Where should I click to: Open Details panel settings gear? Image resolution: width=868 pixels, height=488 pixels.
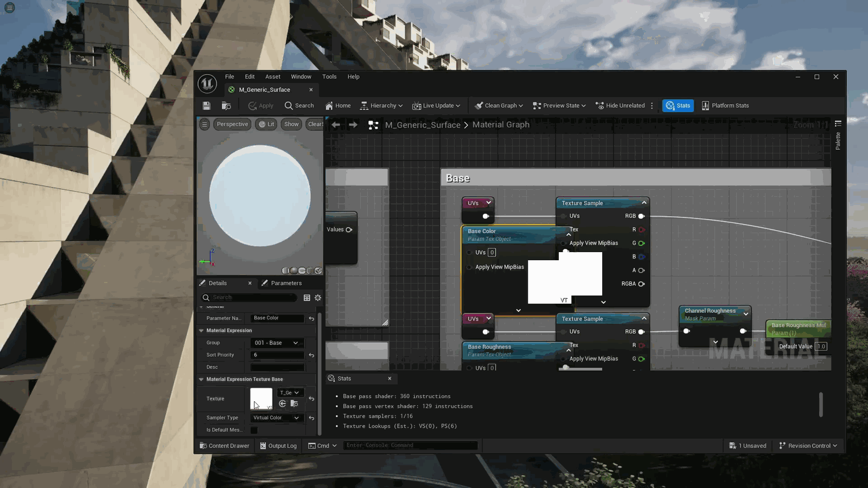318,298
